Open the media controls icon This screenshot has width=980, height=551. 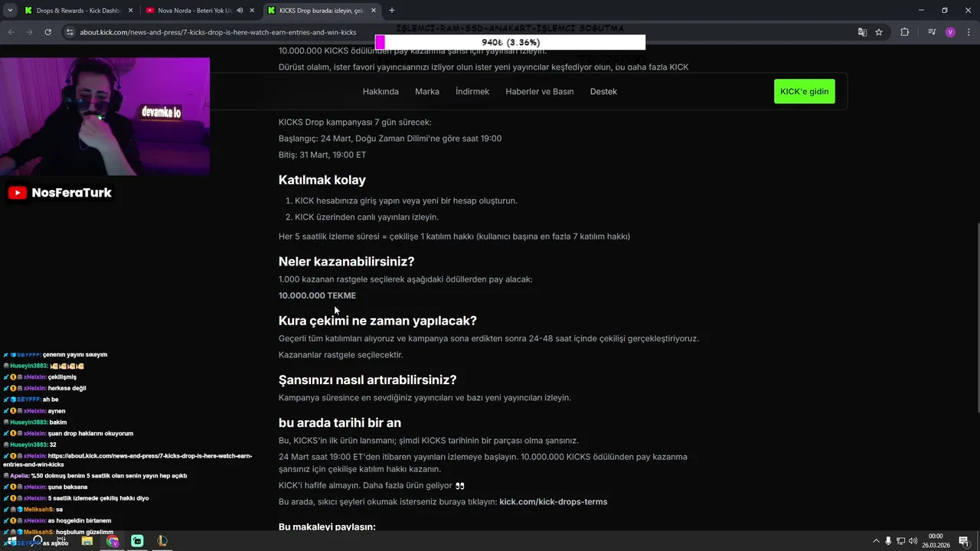pos(932,32)
